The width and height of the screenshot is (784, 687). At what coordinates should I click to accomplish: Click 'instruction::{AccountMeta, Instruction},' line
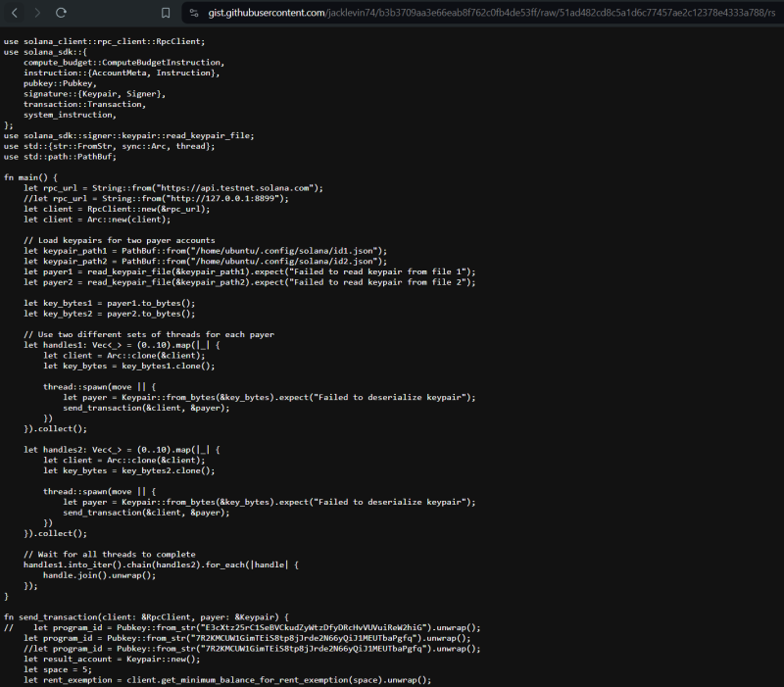click(122, 73)
